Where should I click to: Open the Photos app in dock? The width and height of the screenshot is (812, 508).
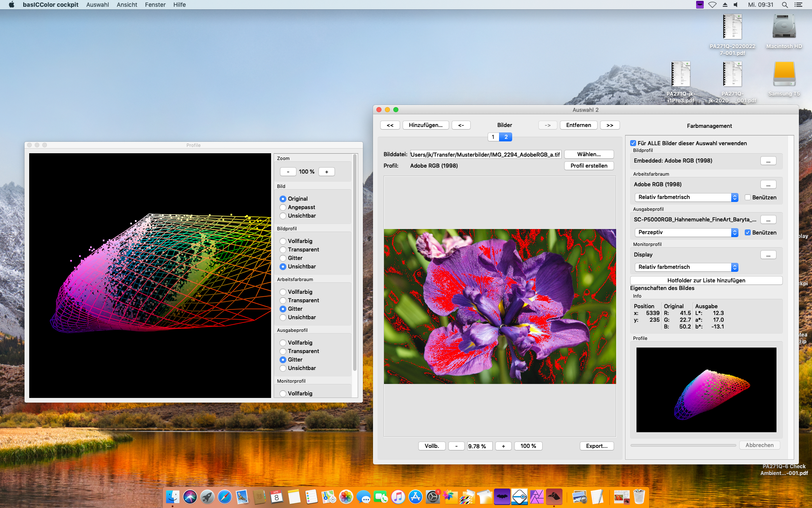[x=346, y=497]
